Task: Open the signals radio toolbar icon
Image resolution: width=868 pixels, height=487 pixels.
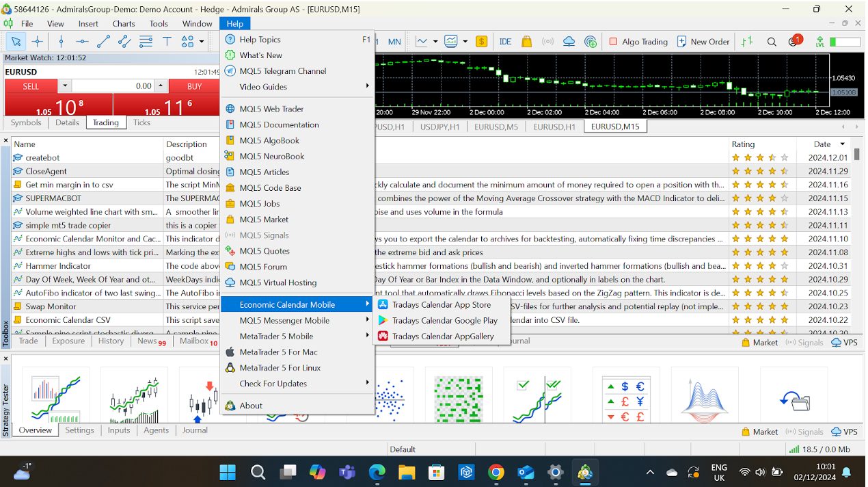Action: (547, 42)
